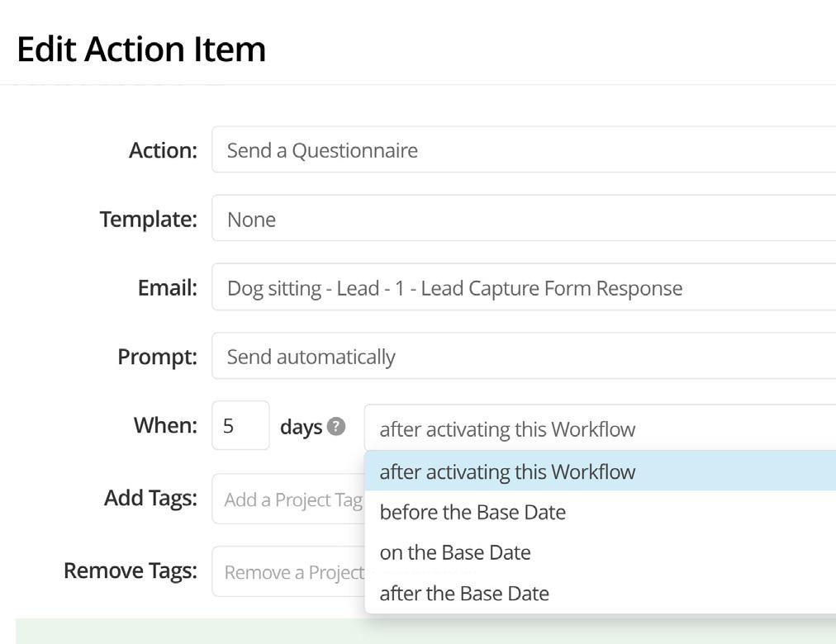Click the 'Prompt:' field label
836x644 pixels.
coord(157,357)
